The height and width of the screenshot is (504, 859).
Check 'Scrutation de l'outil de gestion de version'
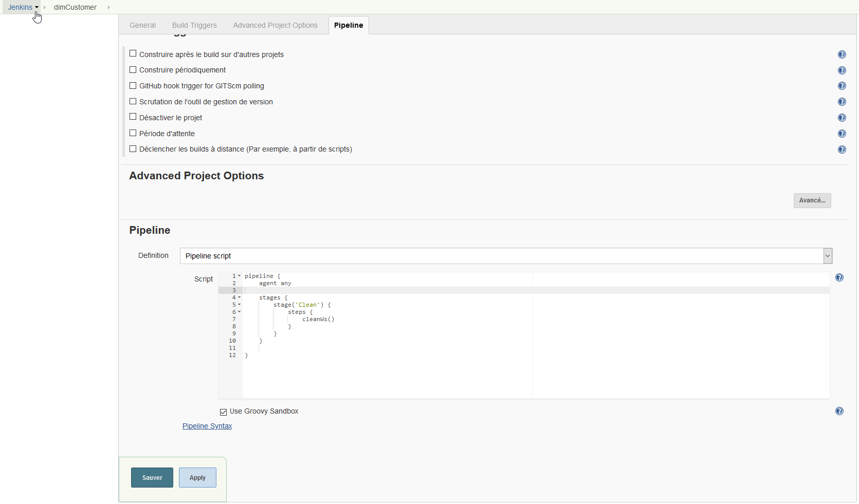133,101
